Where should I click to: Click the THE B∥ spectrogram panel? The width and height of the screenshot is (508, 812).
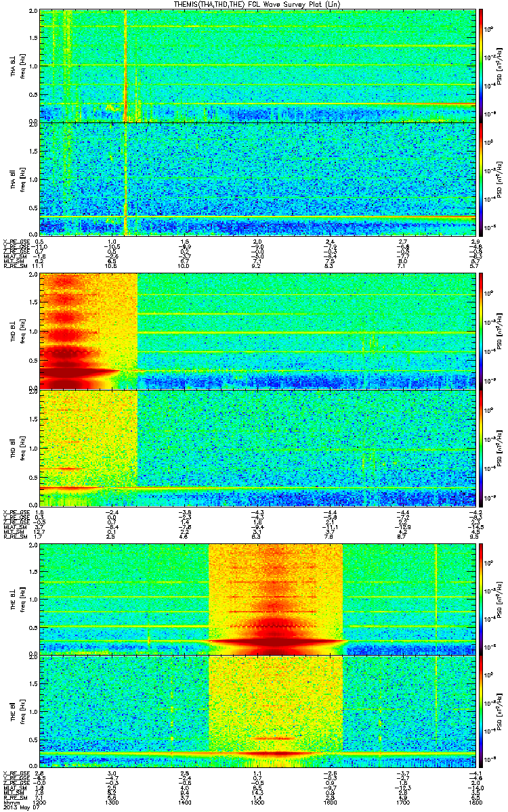click(258, 710)
